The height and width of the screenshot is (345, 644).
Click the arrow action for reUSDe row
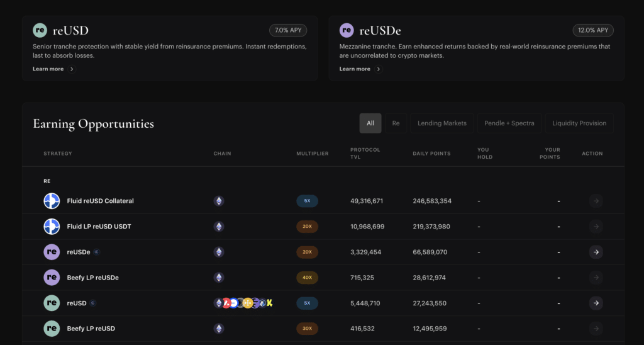(x=596, y=252)
